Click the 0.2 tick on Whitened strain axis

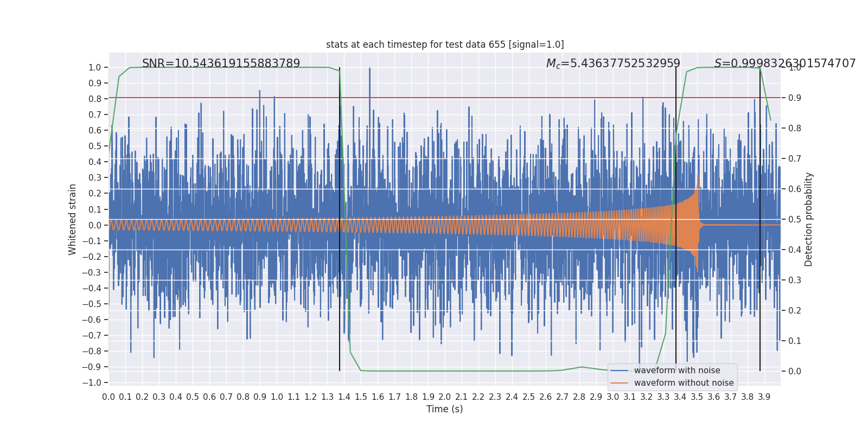pos(95,194)
